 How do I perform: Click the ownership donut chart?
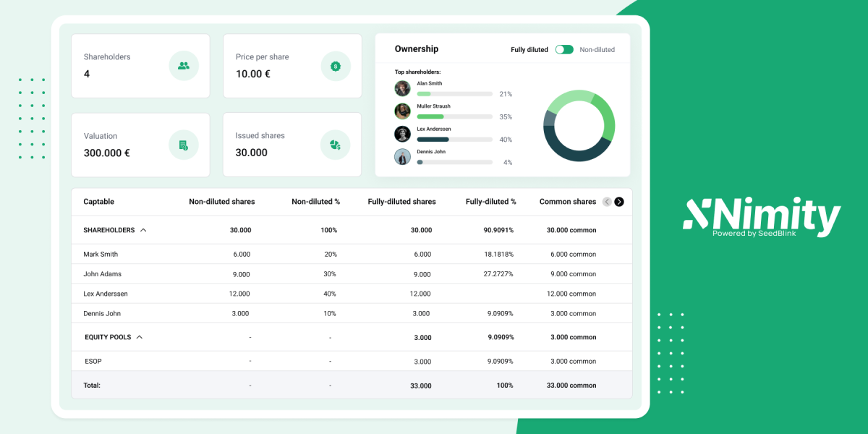[579, 125]
